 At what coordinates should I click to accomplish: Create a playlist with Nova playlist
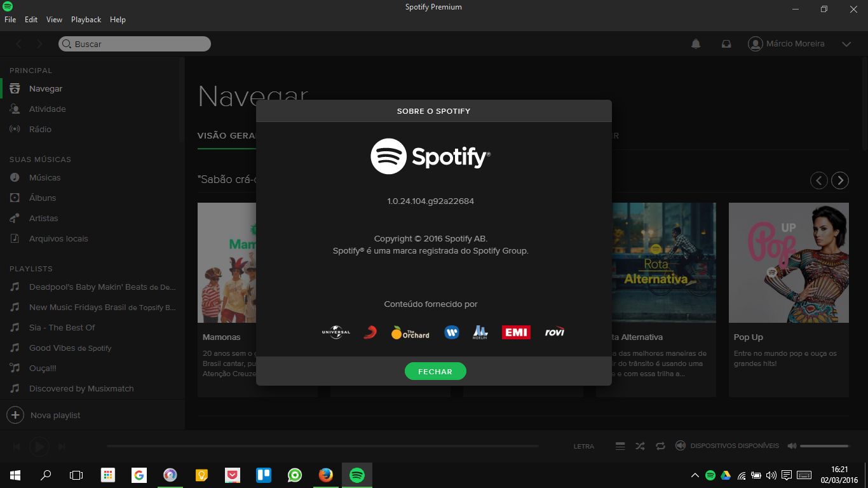[44, 415]
